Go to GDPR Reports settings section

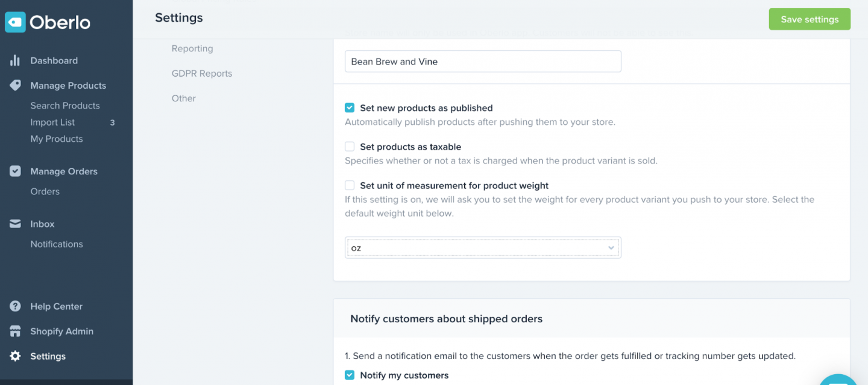pyautogui.click(x=202, y=74)
